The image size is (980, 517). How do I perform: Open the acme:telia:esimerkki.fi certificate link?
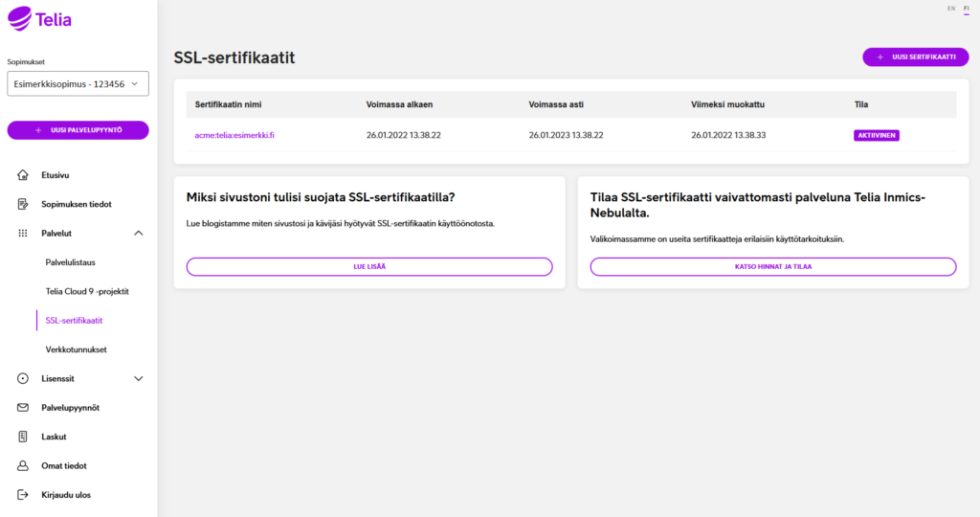click(234, 135)
